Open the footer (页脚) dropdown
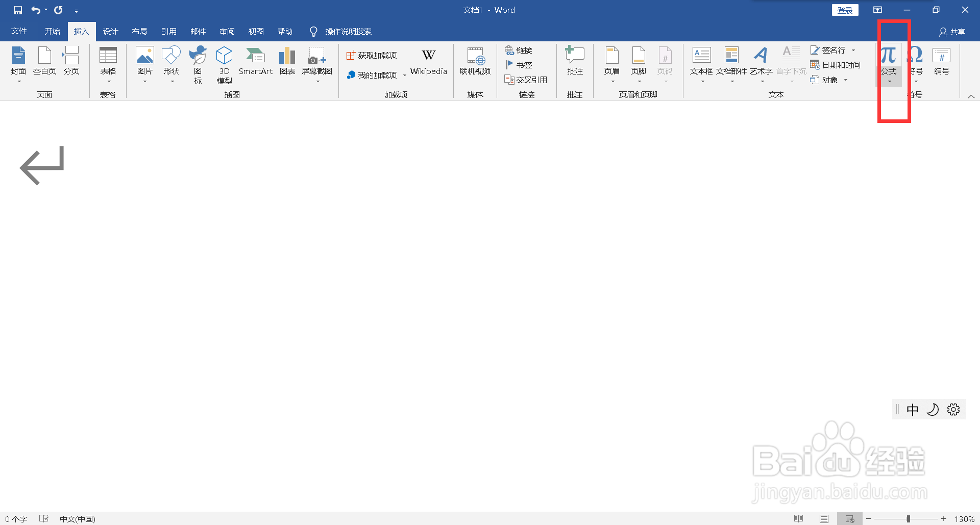 [x=639, y=65]
